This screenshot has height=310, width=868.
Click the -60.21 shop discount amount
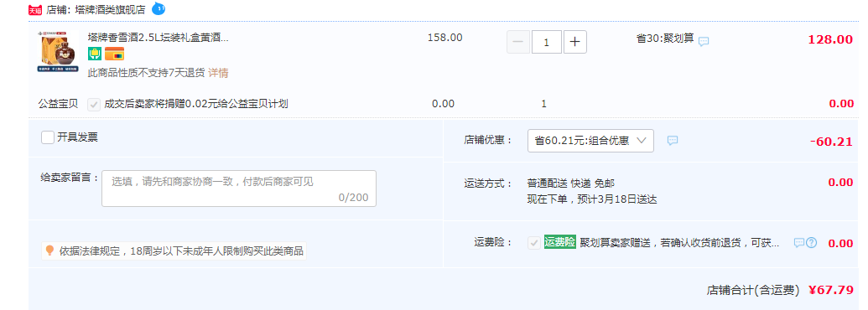(x=831, y=142)
